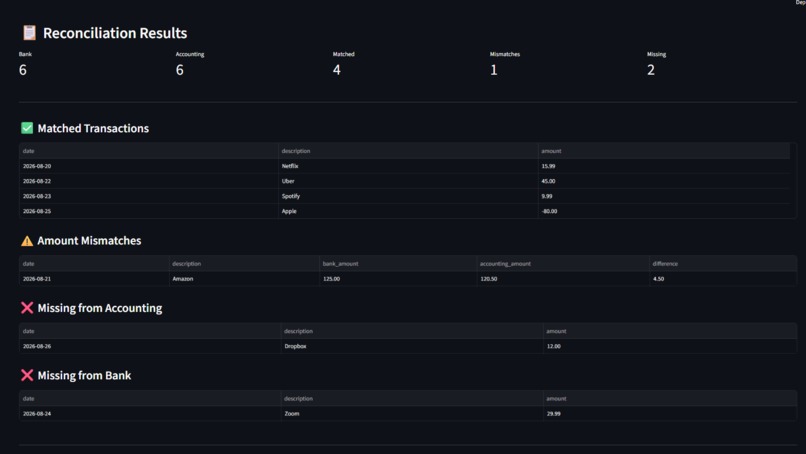Image resolution: width=806 pixels, height=454 pixels.
Task: Select the Netflix description cell
Action: [x=408, y=166]
